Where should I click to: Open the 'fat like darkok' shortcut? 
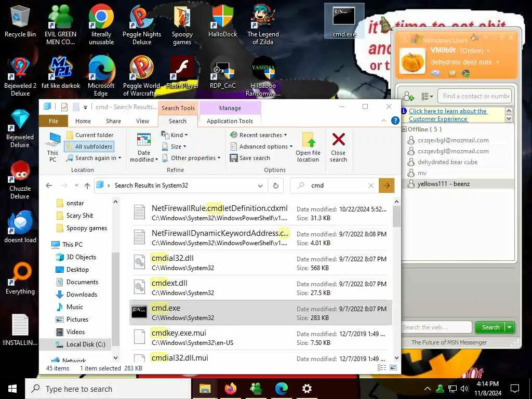[x=61, y=73]
